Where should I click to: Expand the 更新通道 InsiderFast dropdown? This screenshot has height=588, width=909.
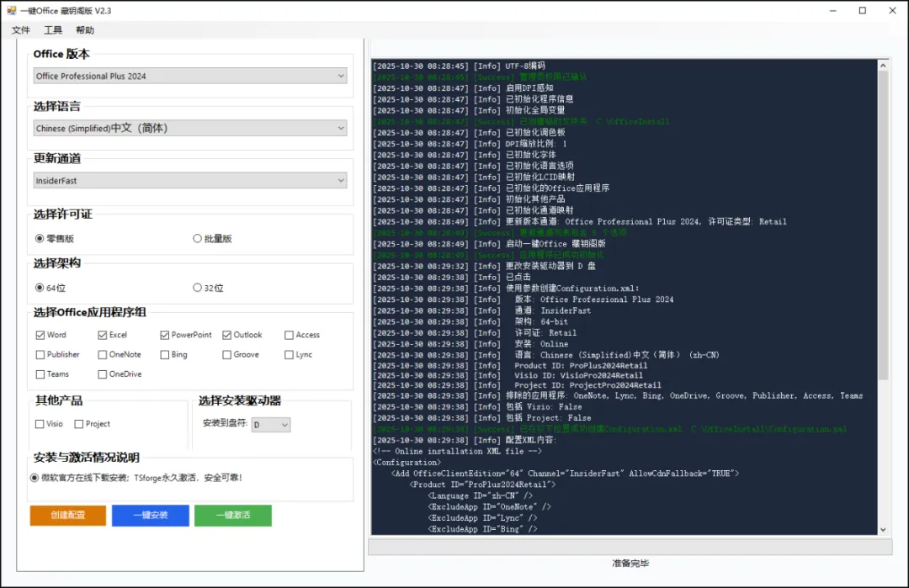coord(190,180)
